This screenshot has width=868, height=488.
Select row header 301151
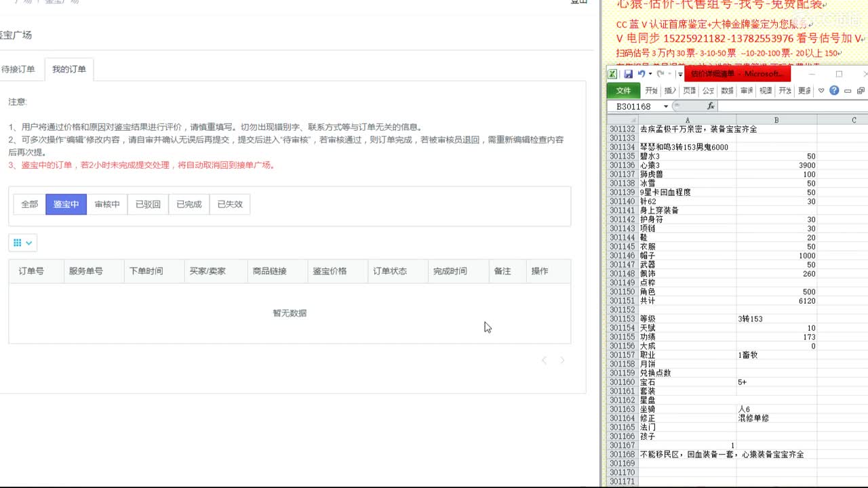(623, 301)
